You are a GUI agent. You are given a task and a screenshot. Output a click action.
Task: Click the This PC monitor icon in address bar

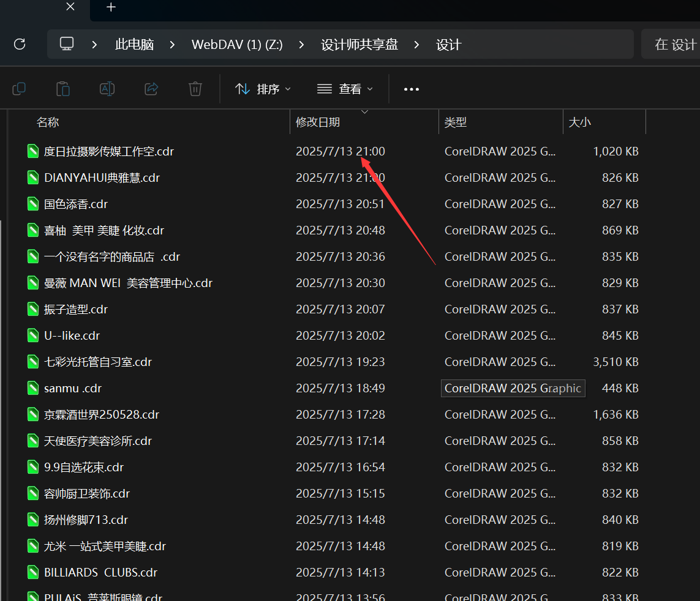click(67, 43)
